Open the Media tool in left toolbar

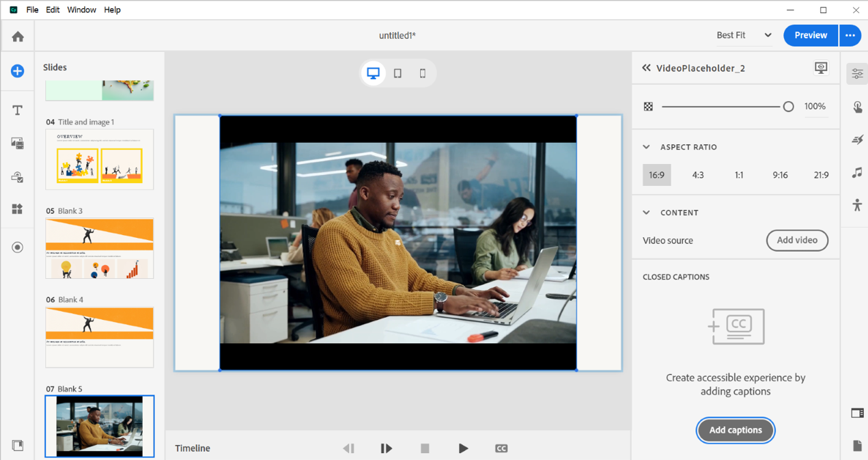coord(18,143)
